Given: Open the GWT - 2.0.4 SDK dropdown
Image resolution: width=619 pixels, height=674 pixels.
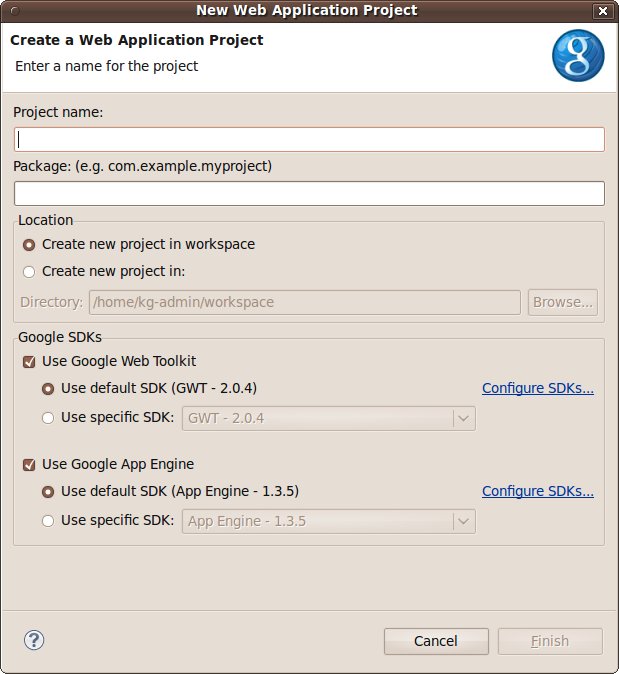Looking at the screenshot, I should pos(330,418).
